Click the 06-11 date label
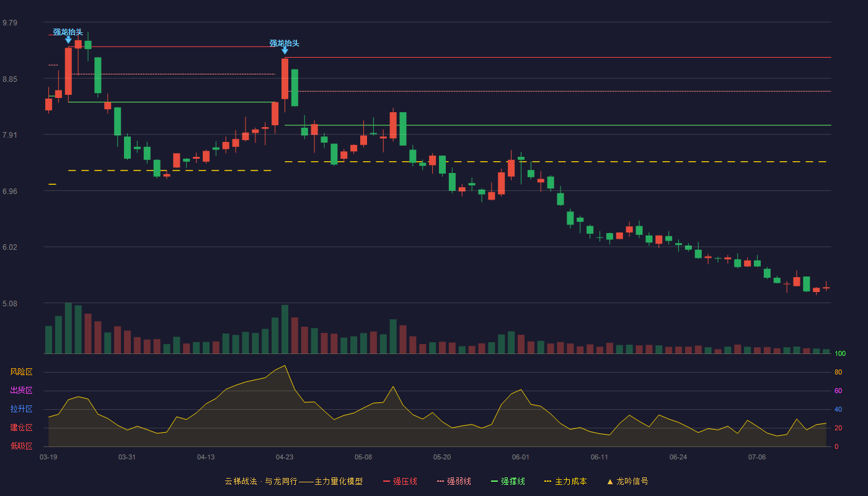 tap(600, 457)
